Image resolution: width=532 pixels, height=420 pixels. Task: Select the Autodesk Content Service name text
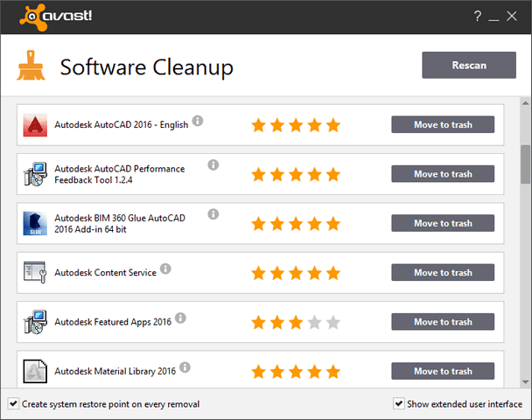106,273
